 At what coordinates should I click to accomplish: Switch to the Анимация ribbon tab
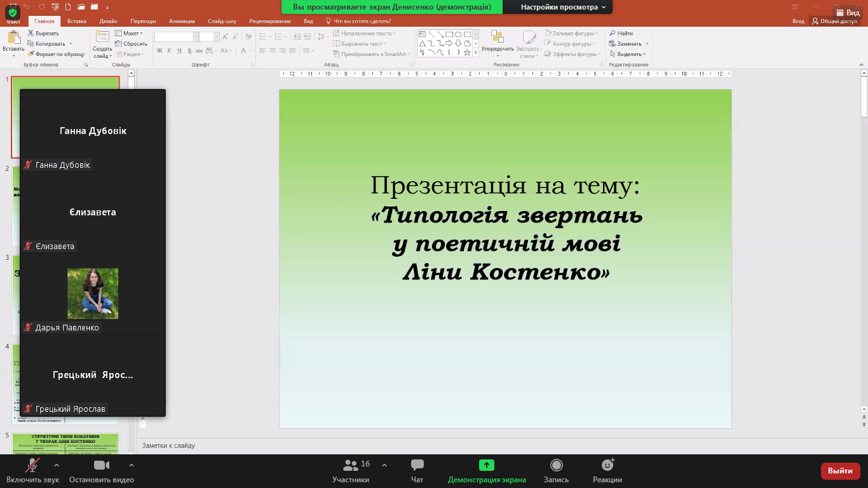tap(182, 21)
